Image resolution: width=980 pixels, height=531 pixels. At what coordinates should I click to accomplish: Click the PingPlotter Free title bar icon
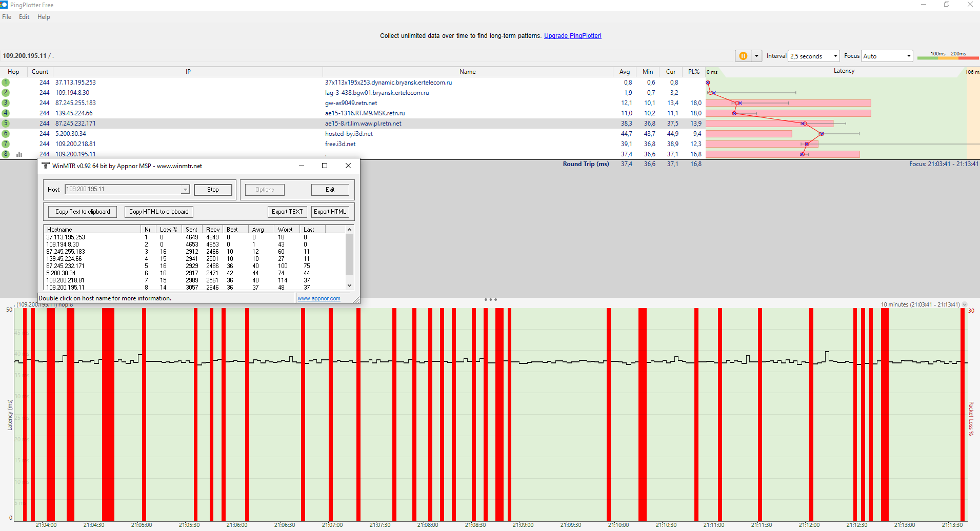[x=4, y=5]
